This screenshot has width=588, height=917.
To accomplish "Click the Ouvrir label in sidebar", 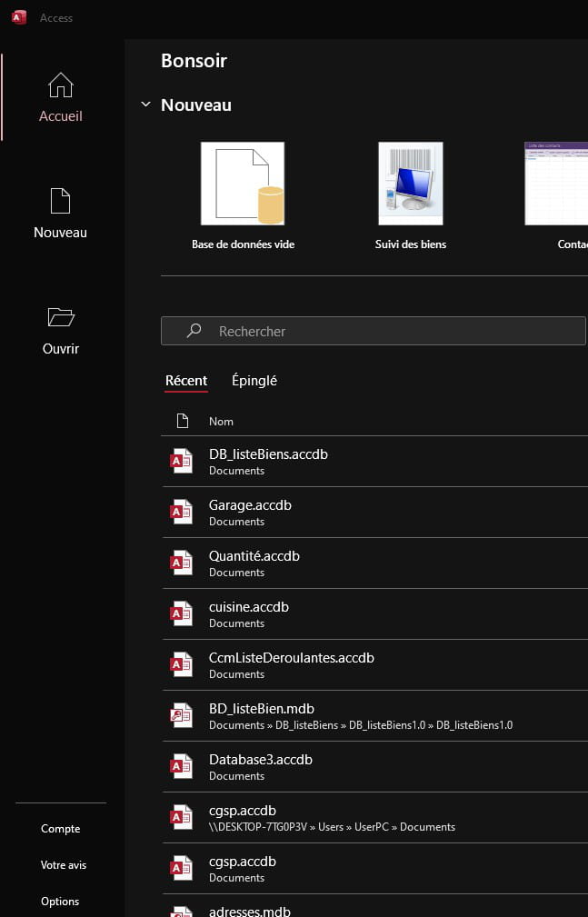I will pos(61,349).
